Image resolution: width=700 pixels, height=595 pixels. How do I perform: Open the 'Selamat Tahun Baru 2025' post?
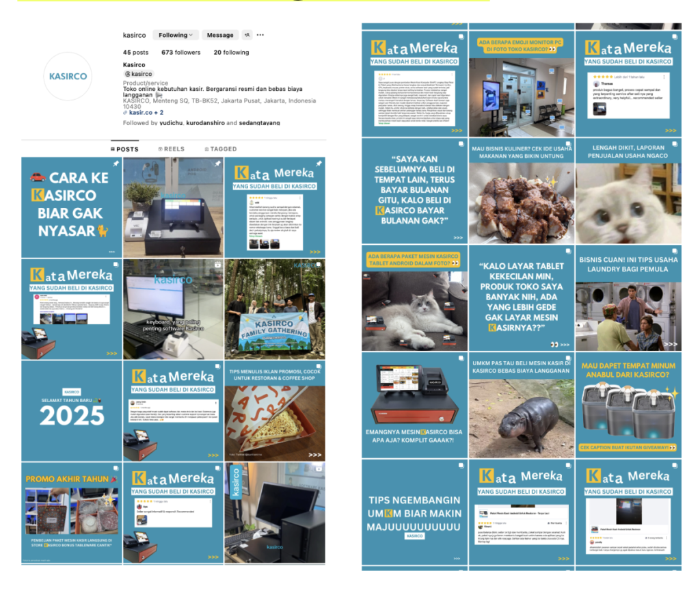71,411
